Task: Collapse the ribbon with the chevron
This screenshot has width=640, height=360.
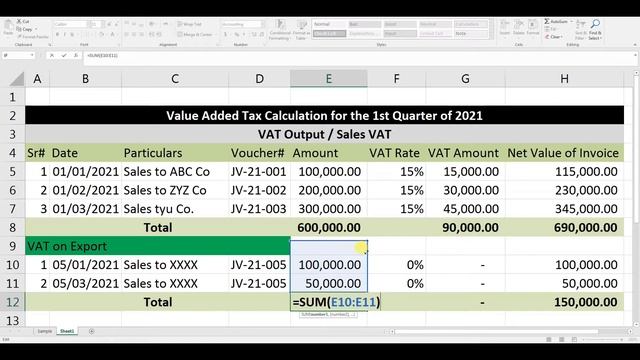Action: click(x=635, y=44)
